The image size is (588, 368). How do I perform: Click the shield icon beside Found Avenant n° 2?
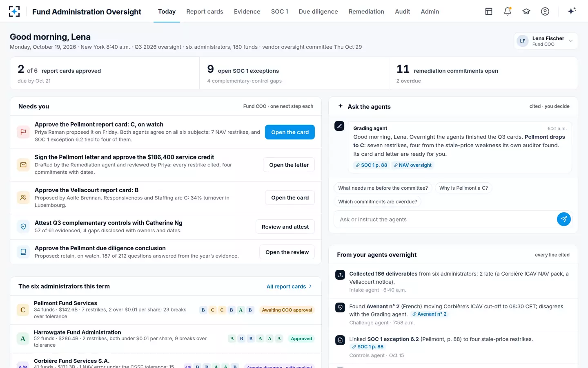pyautogui.click(x=340, y=307)
